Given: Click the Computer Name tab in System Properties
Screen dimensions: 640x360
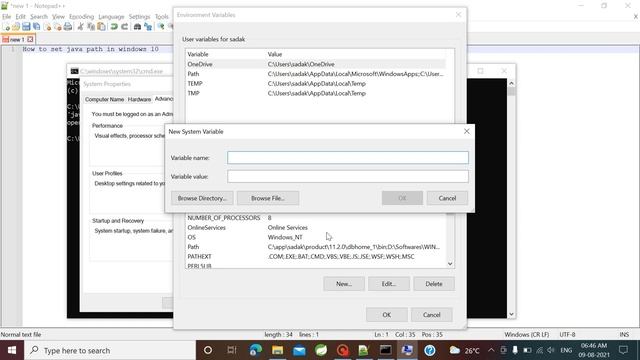Looking at the screenshot, I should pyautogui.click(x=104, y=99).
